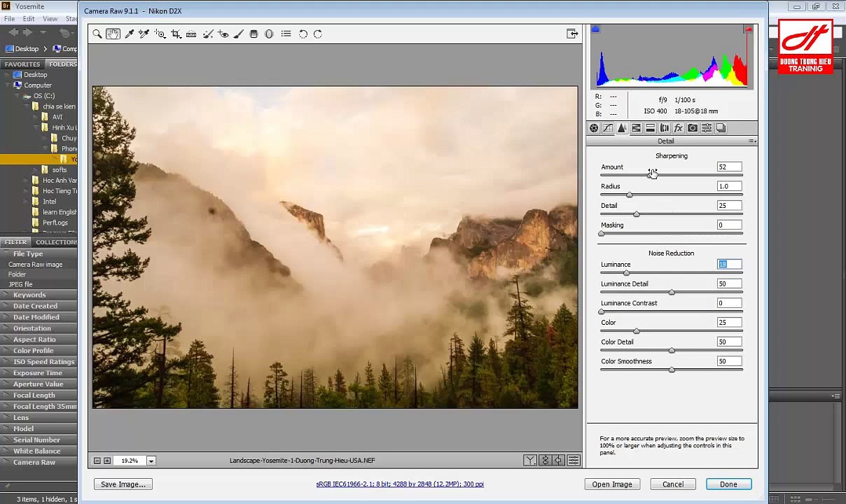
Task: Select the White Balance eyedropper tool
Action: [x=129, y=34]
